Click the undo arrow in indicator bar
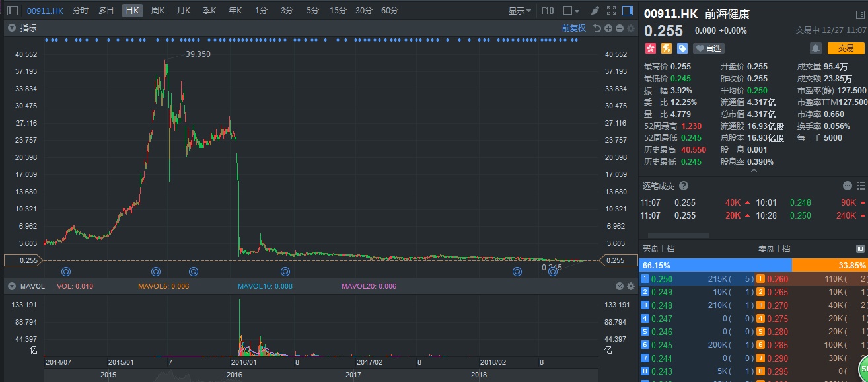This screenshot has width=868, height=382. click(597, 28)
